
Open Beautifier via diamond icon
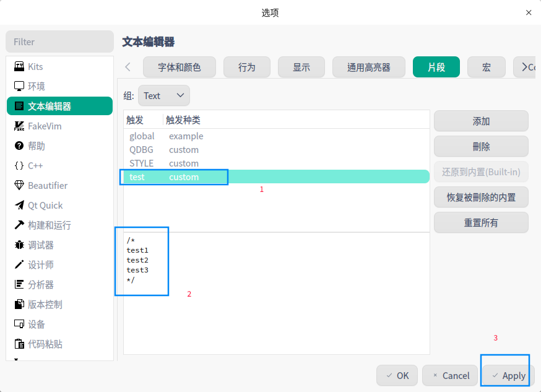click(x=19, y=185)
